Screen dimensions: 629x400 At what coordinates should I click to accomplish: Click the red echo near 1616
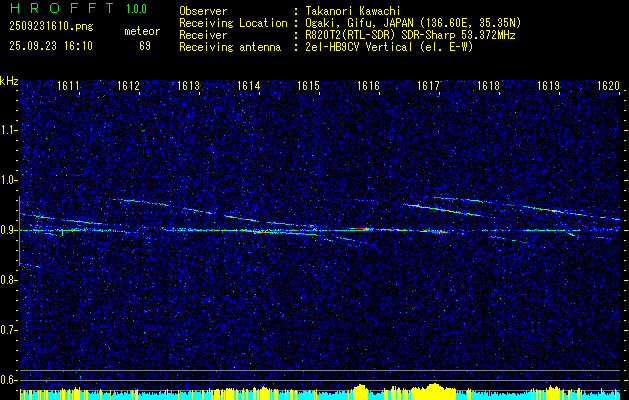359,228
